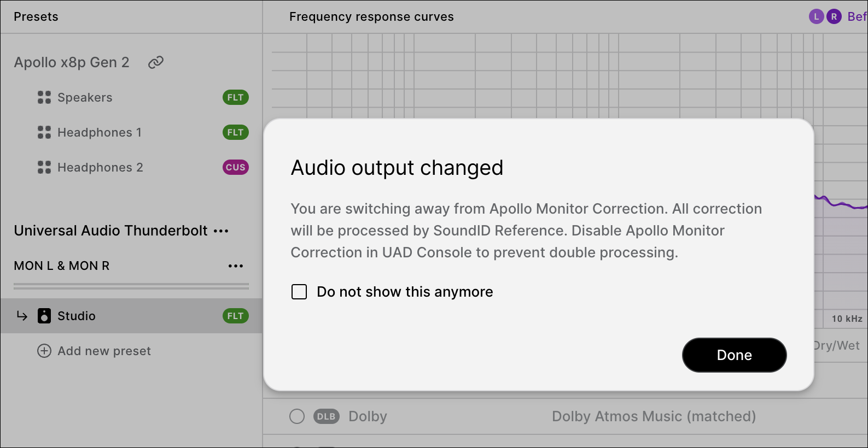This screenshot has height=448, width=868.
Task: Select the Speakers preset
Action: 85,97
